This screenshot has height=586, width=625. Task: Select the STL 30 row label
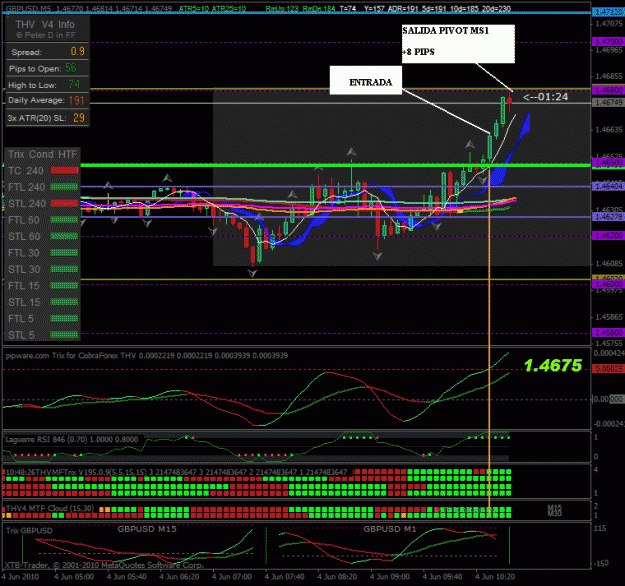point(24,269)
